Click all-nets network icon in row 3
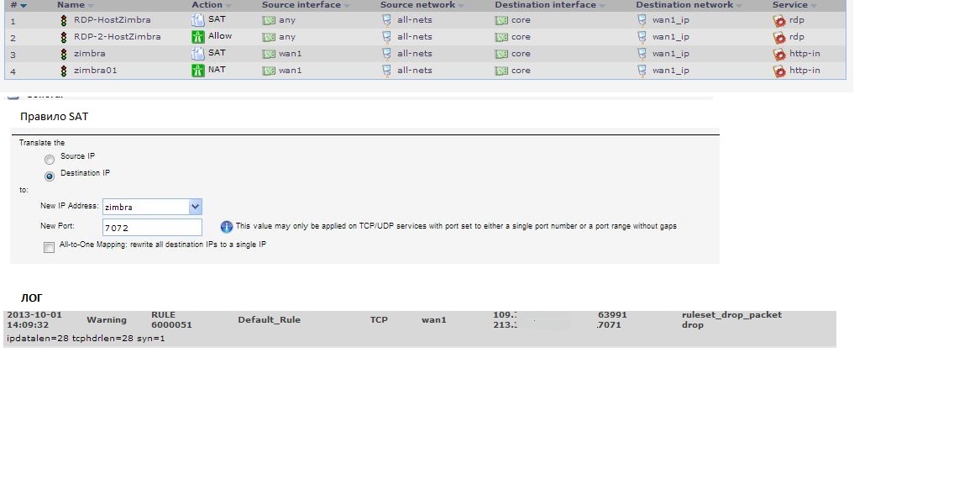The height and width of the screenshot is (500, 980). 386,54
